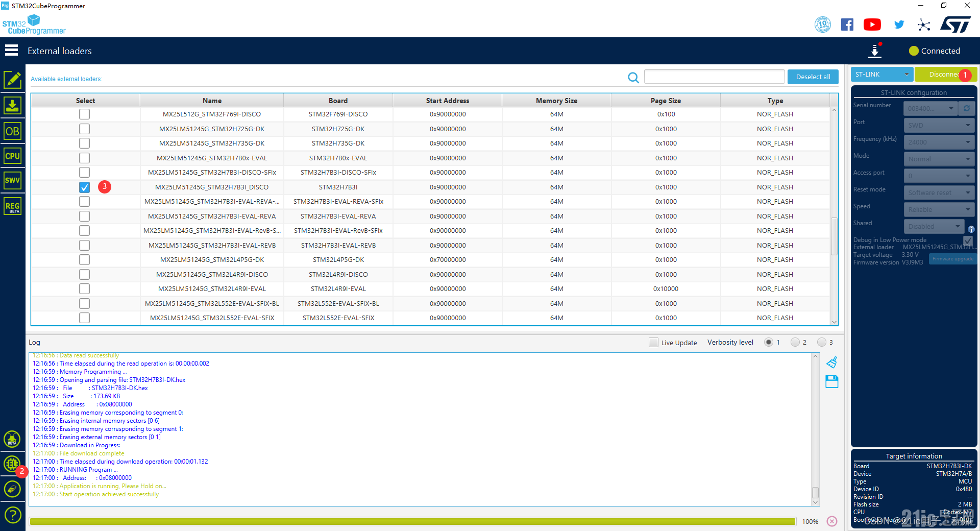This screenshot has height=531, width=980.
Task: Open the Frequency (kHz) dropdown
Action: pyautogui.click(x=939, y=142)
